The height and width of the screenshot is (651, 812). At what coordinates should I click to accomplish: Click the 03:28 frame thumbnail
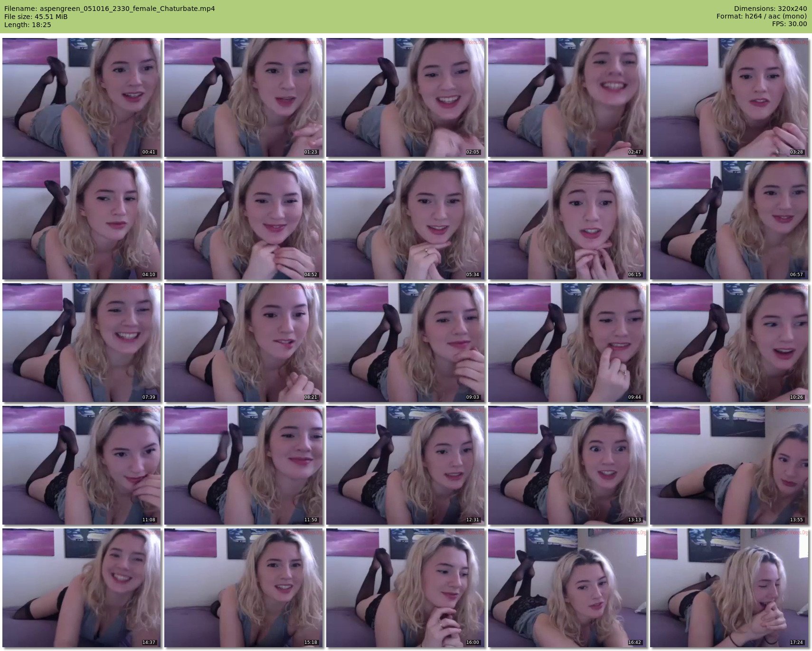tap(729, 97)
